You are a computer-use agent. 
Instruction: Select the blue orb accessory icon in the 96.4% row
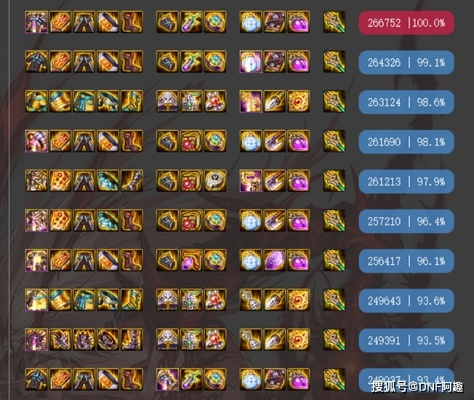[251, 220]
